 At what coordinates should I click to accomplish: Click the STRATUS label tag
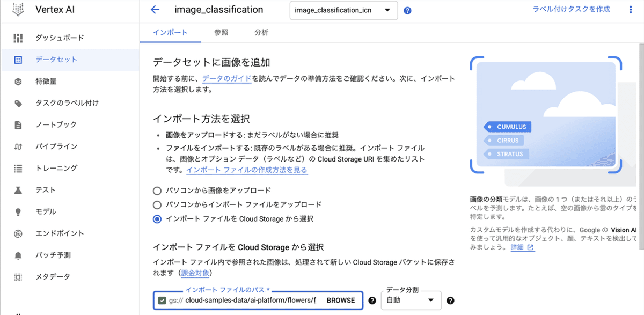coord(506,154)
